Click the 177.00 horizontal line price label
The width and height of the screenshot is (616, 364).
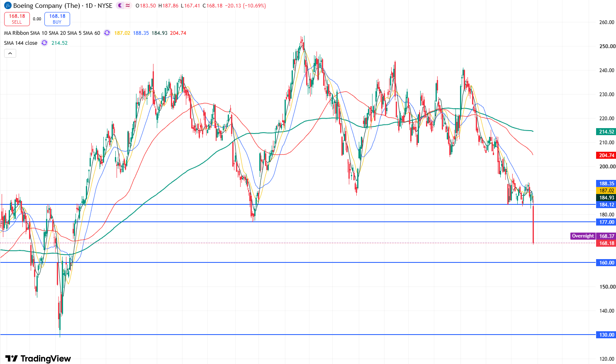tap(606, 222)
